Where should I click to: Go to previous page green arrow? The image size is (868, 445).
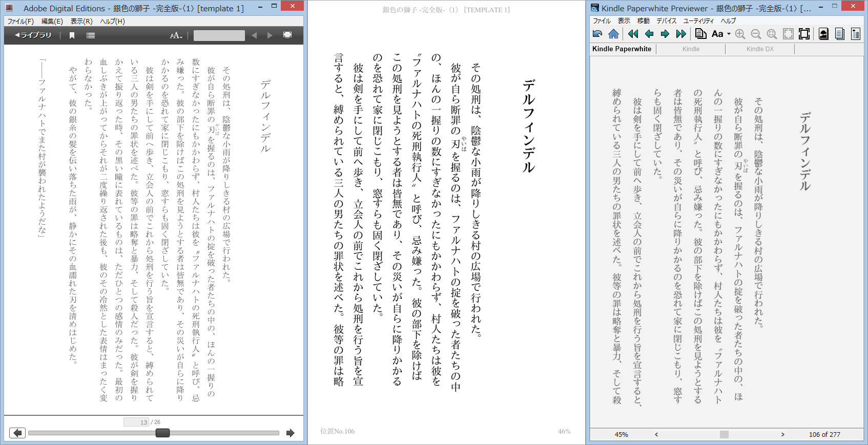649,34
